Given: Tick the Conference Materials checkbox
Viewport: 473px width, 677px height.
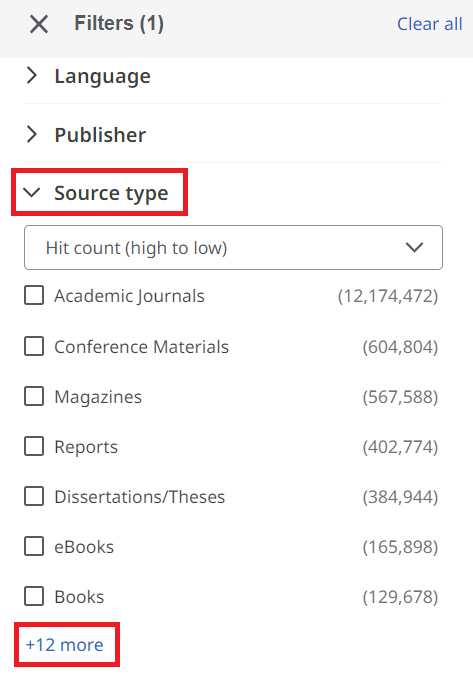Looking at the screenshot, I should point(34,346).
